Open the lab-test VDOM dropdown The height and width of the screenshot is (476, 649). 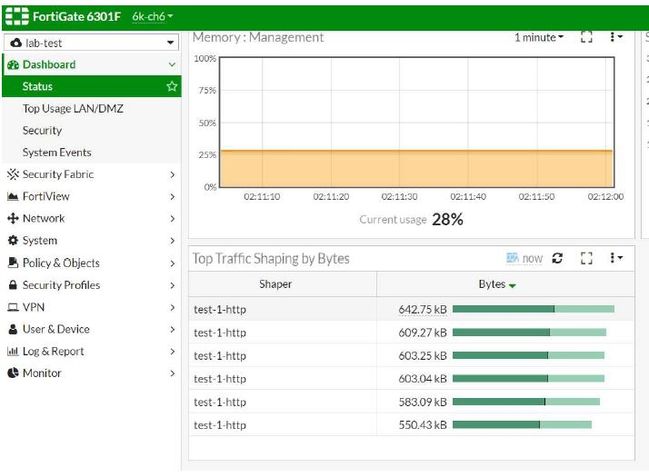[x=91, y=43]
